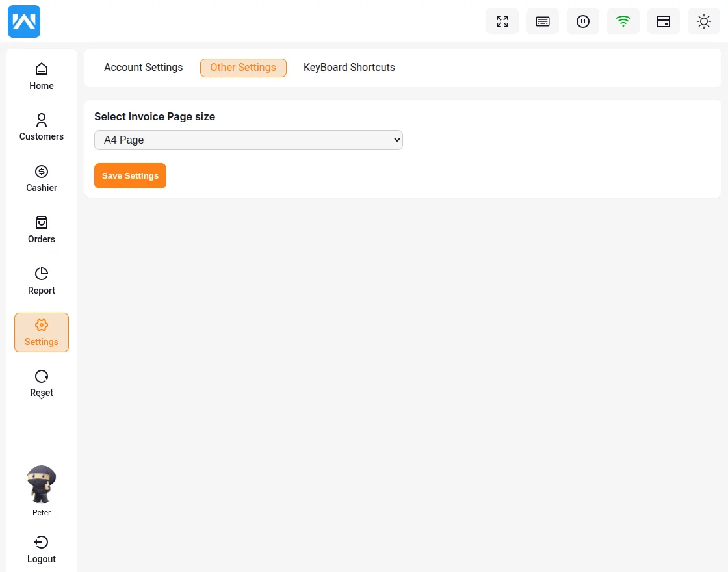Select Settings in sidebar

pos(42,332)
